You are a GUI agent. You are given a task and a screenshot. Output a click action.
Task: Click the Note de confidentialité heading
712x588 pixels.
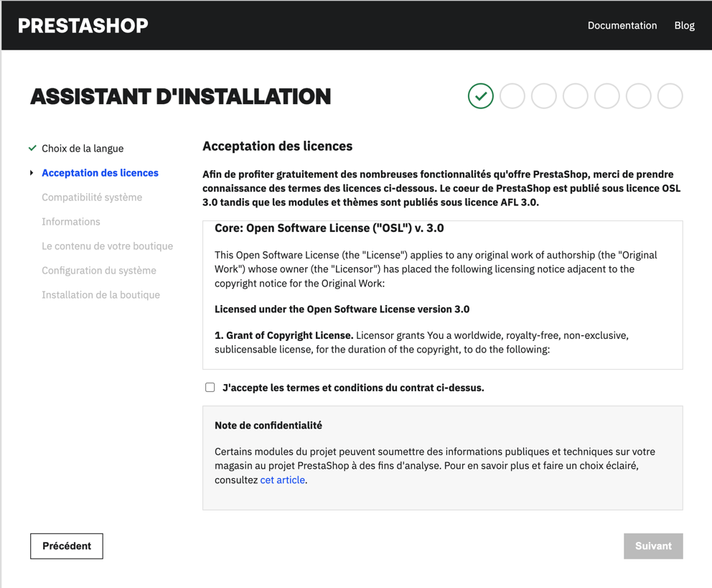(x=268, y=426)
